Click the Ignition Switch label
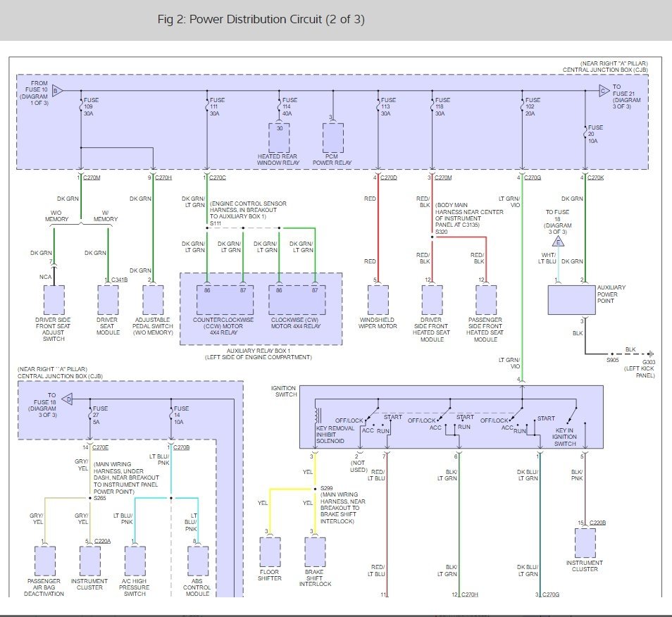 [x=284, y=391]
